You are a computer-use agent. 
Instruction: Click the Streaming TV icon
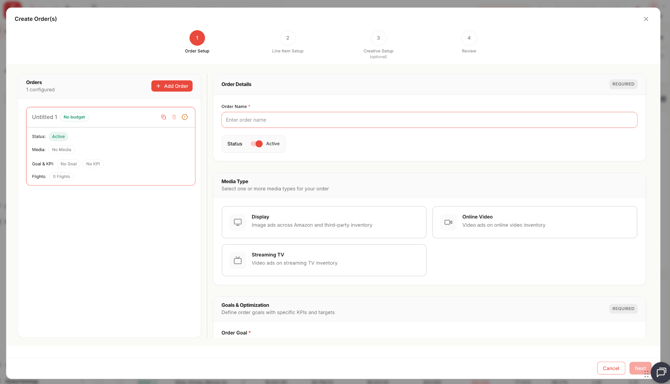point(238,260)
